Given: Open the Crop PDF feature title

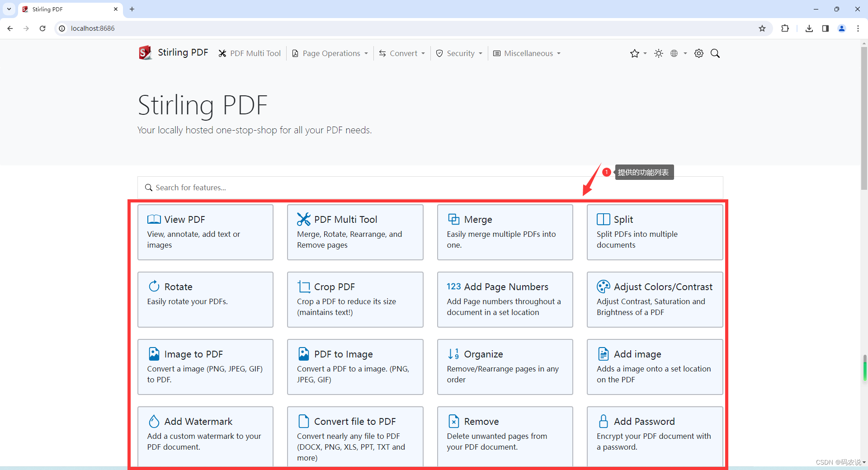Looking at the screenshot, I should (335, 287).
